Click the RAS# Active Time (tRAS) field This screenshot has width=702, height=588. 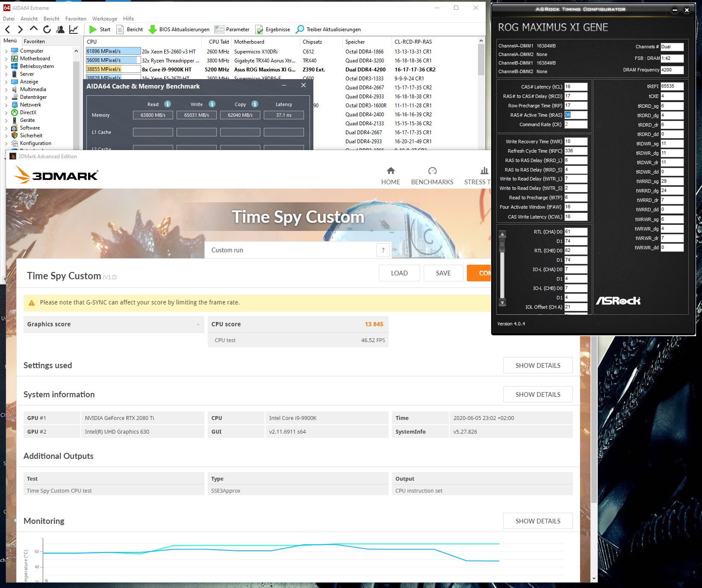(576, 115)
